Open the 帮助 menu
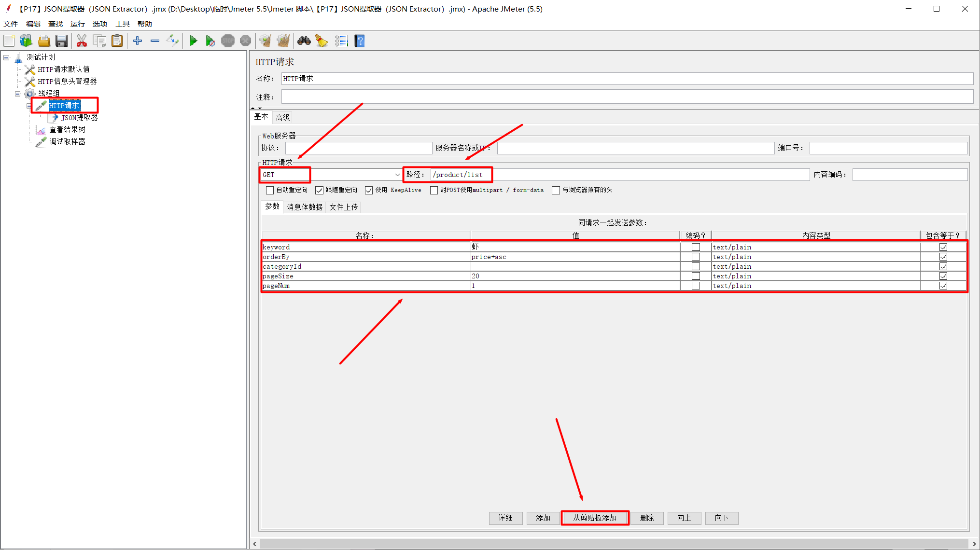This screenshot has height=550, width=980. tap(145, 24)
